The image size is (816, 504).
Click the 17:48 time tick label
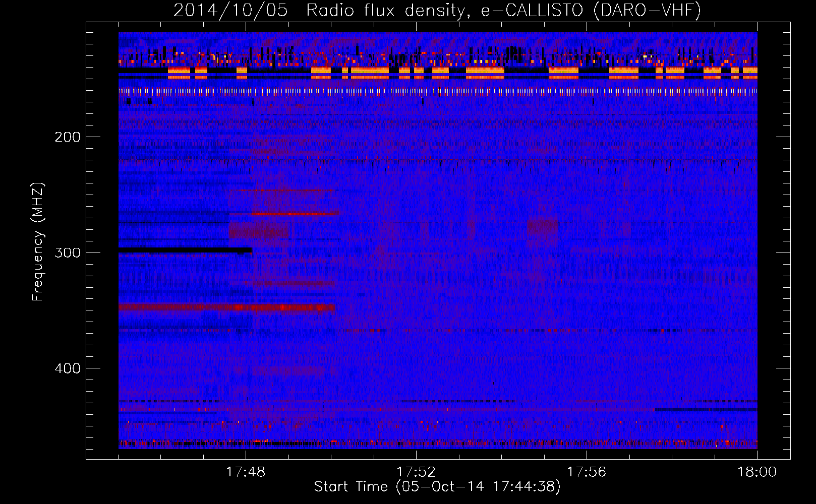point(246,472)
